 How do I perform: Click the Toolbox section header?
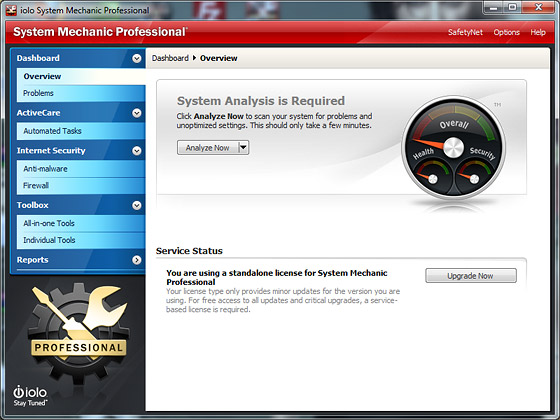coord(78,205)
